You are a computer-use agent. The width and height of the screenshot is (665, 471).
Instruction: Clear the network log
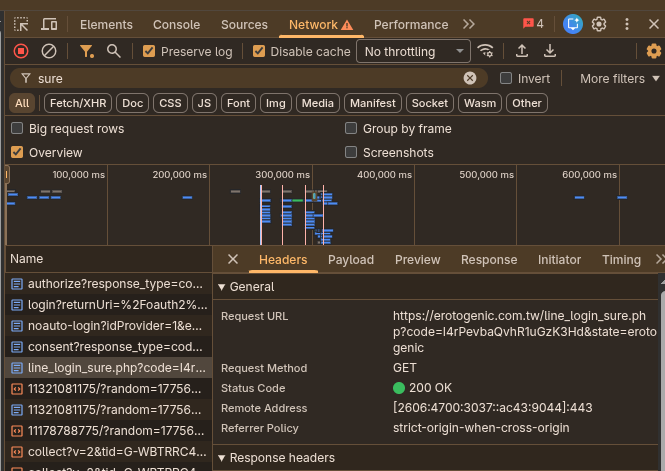click(x=49, y=51)
